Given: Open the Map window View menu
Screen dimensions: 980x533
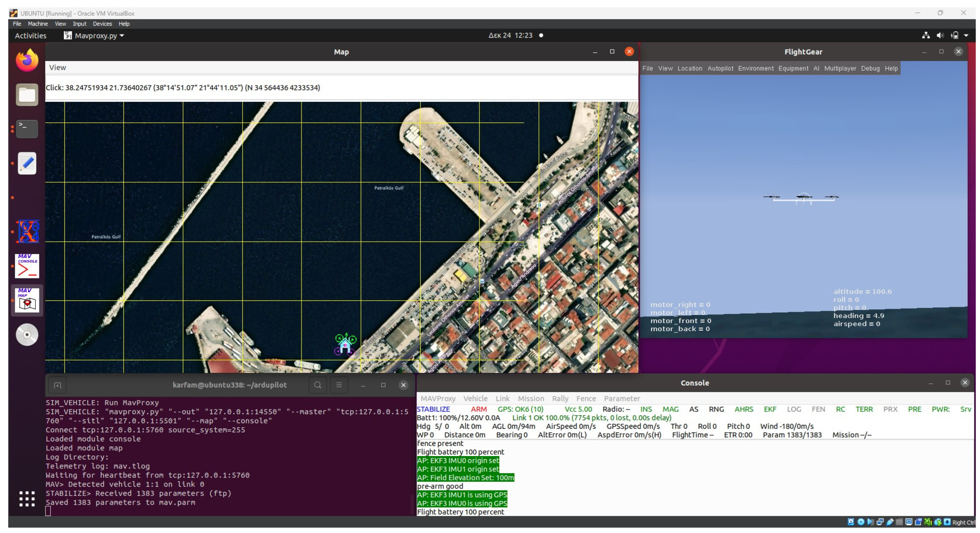Looking at the screenshot, I should (x=57, y=68).
